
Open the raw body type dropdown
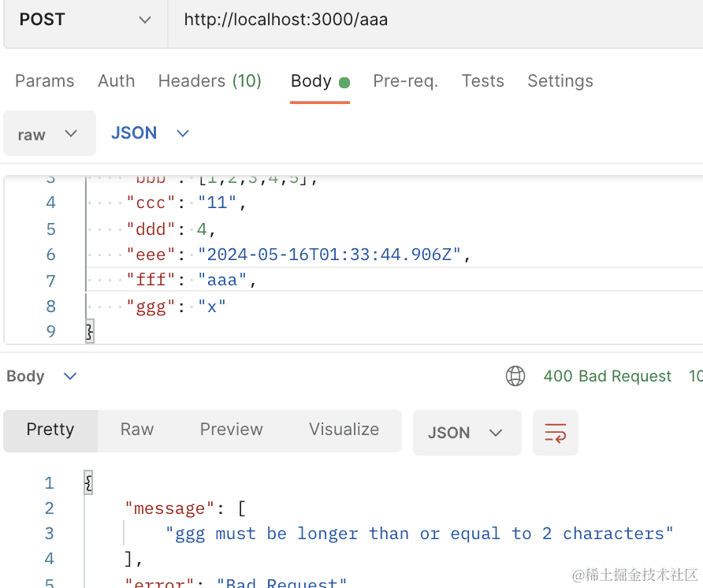coord(49,134)
